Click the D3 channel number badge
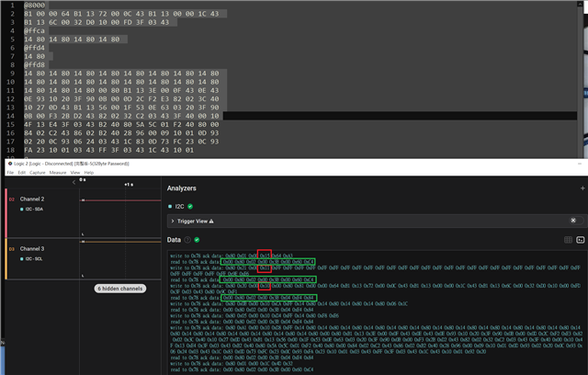Viewport: 588px width, 375px height. tap(12, 249)
